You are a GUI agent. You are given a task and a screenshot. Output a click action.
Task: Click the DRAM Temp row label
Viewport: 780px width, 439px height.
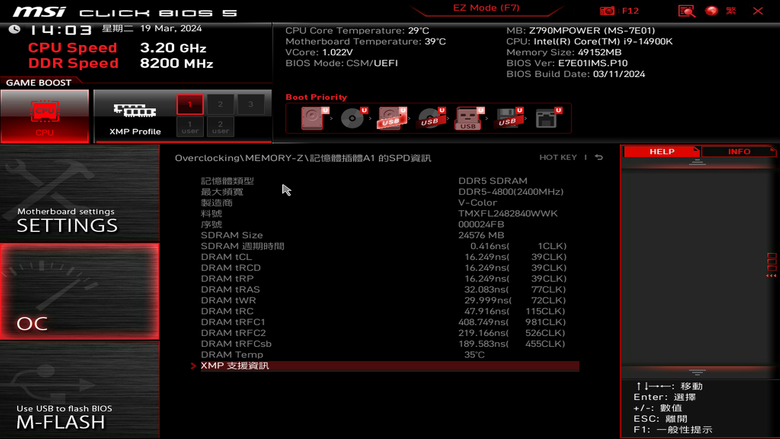tap(232, 355)
